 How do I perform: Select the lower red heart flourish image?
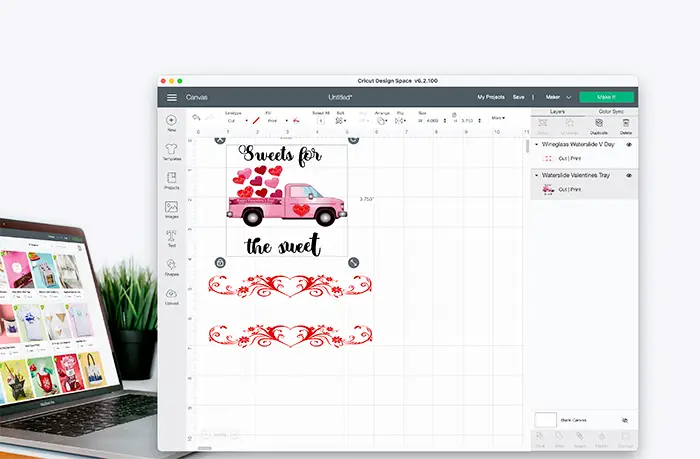290,336
